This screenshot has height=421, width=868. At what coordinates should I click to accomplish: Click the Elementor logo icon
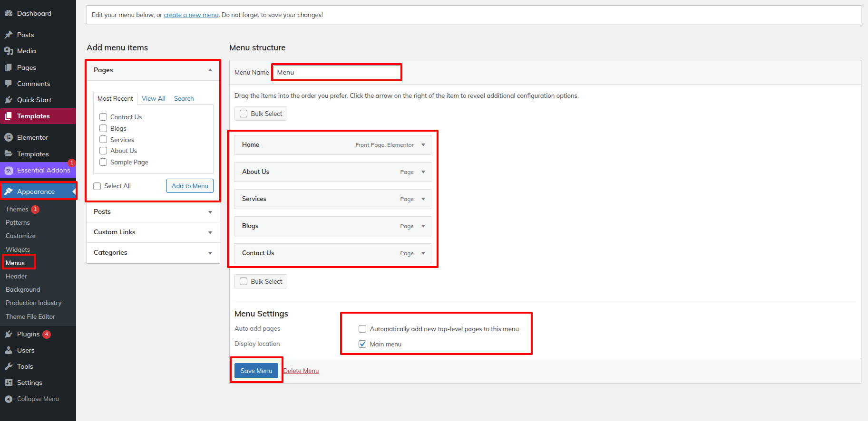(9, 137)
